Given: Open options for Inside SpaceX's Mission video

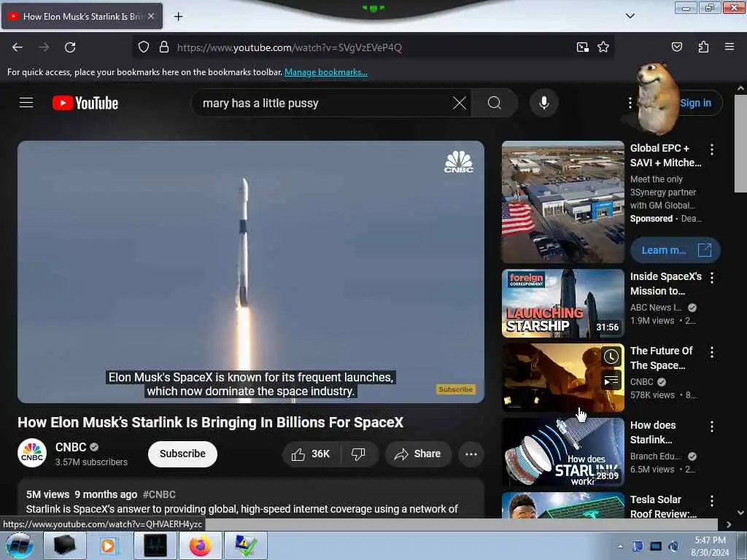Looking at the screenshot, I should coord(712,278).
